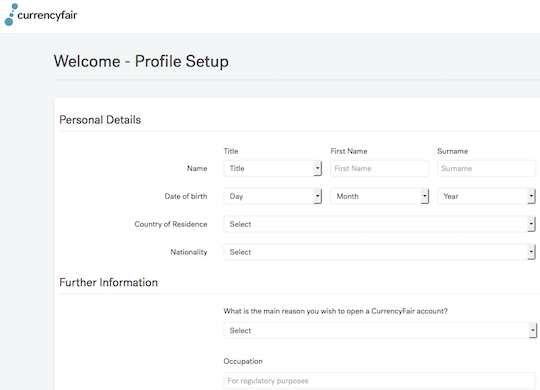Click the 'Country of Residence' label
Viewport: 540px width, 390px height.
tap(171, 224)
